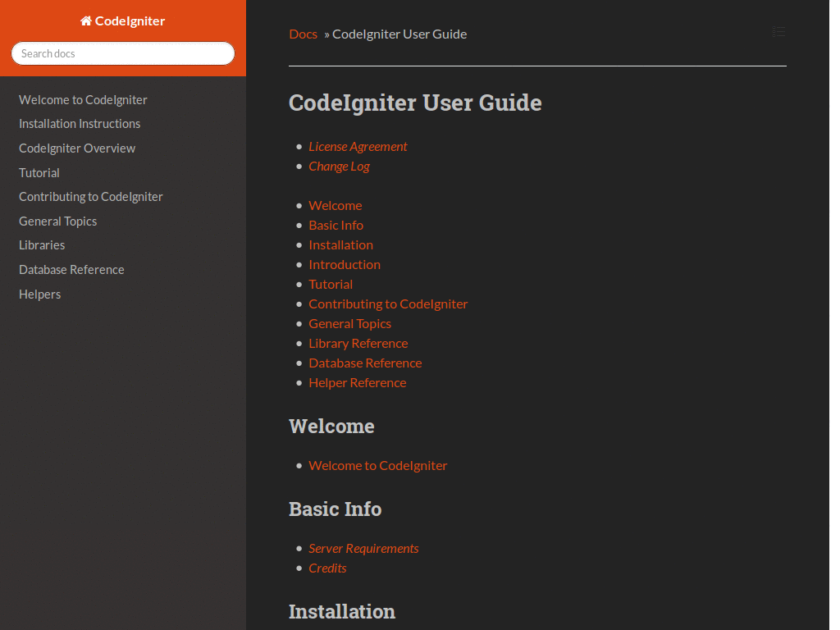Click the Basic Info section heading
The width and height of the screenshot is (840, 630).
336,509
